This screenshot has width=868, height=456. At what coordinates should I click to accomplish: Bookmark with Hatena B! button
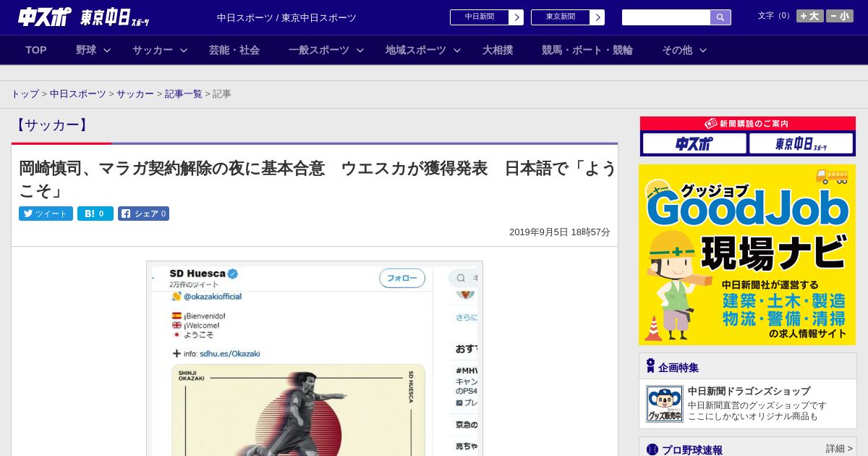(x=95, y=214)
